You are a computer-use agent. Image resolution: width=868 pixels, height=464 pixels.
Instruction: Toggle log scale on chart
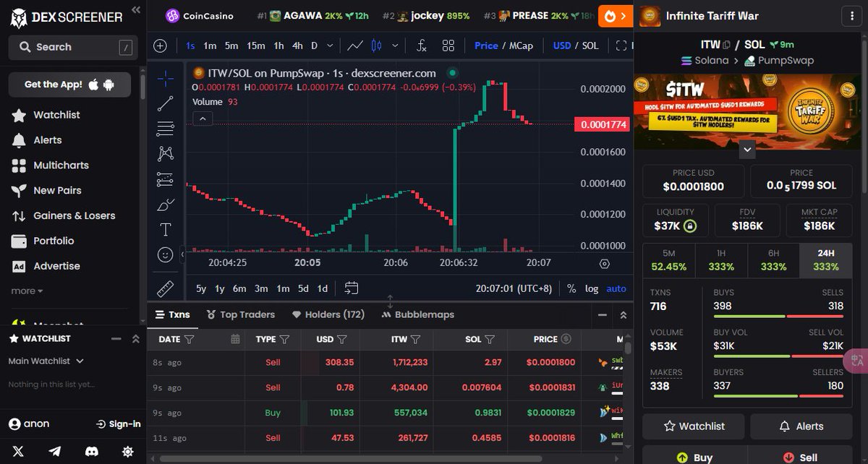point(592,288)
